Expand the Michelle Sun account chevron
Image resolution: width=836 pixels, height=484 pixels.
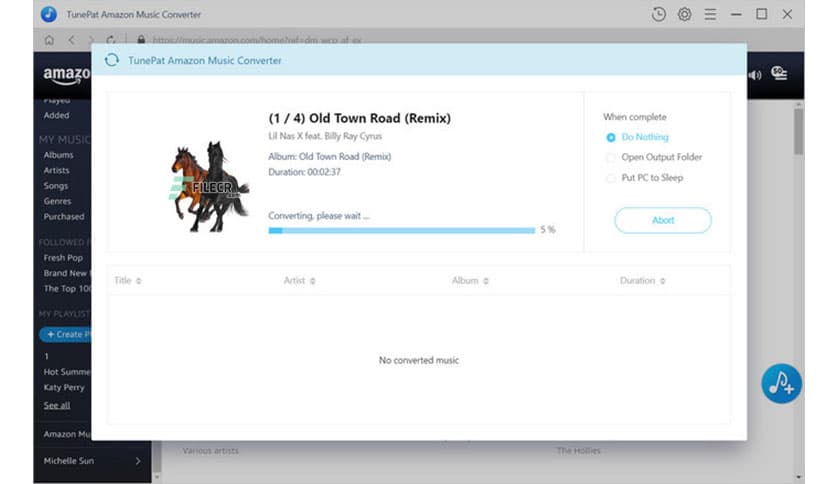(138, 461)
